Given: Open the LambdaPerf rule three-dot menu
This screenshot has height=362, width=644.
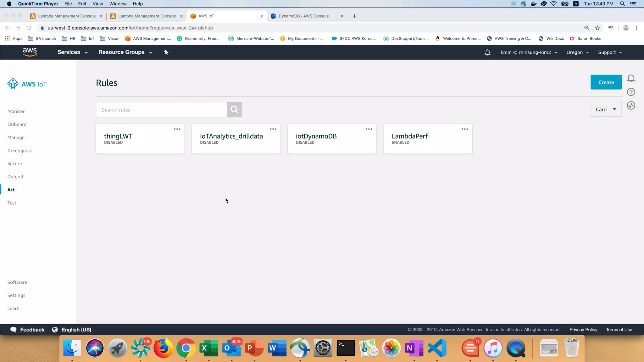Looking at the screenshot, I should coord(465,129).
